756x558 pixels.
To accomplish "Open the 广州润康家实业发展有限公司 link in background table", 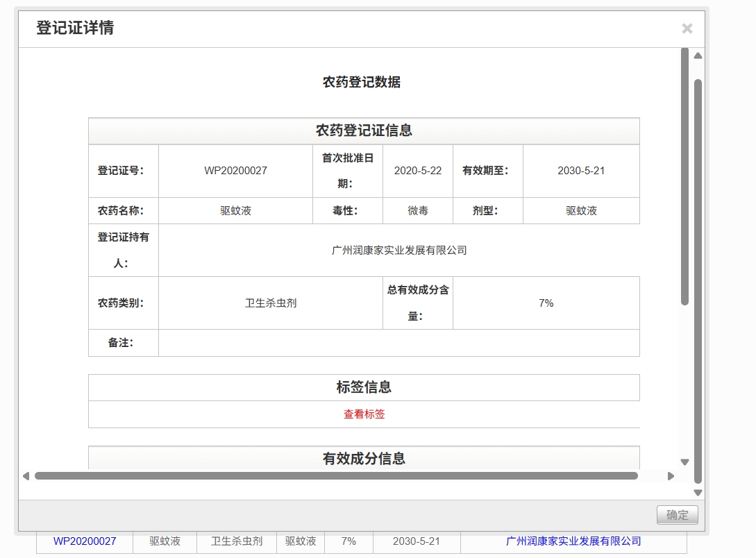I will coord(573,541).
